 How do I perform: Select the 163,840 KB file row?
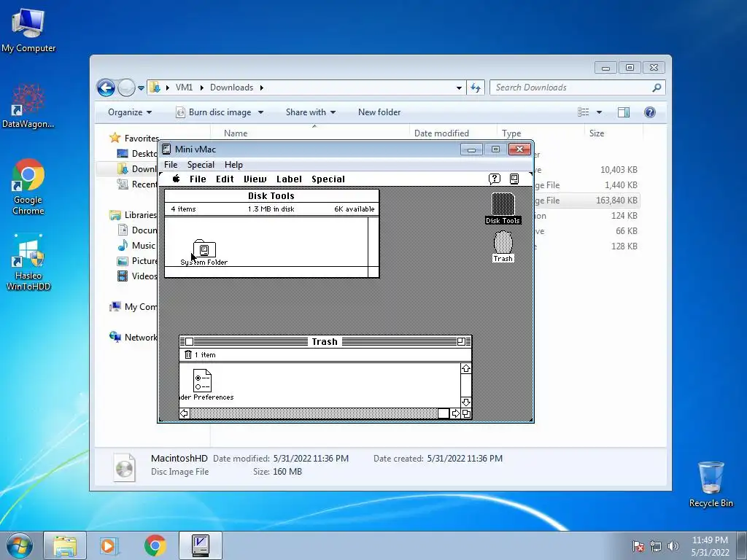pyautogui.click(x=586, y=201)
